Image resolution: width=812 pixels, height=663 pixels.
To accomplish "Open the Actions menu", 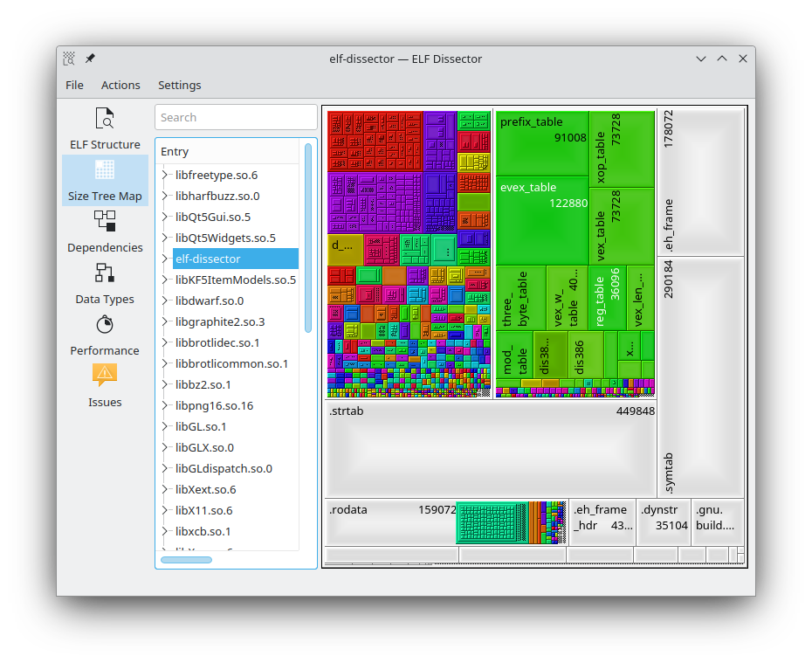I will pos(120,85).
